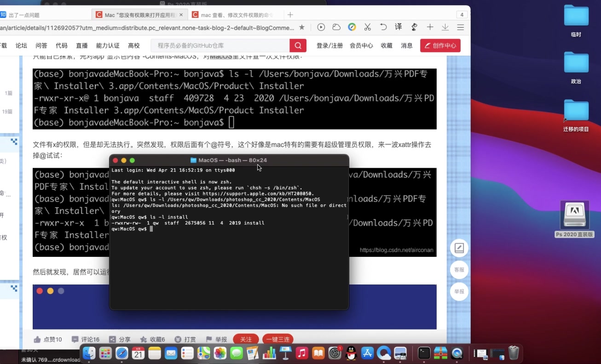The height and width of the screenshot is (364, 601).
Task: Favorite the article via 收藏6
Action: pos(152,340)
